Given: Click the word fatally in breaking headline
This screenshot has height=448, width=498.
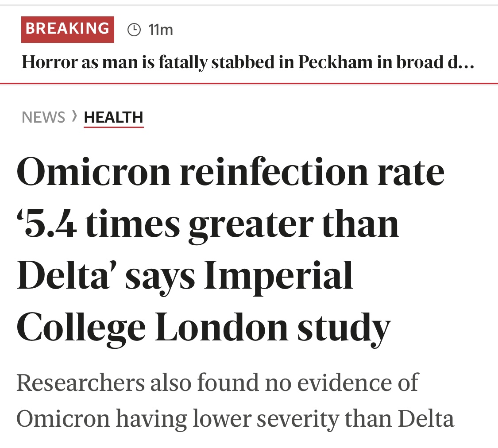Looking at the screenshot, I should click(183, 63).
